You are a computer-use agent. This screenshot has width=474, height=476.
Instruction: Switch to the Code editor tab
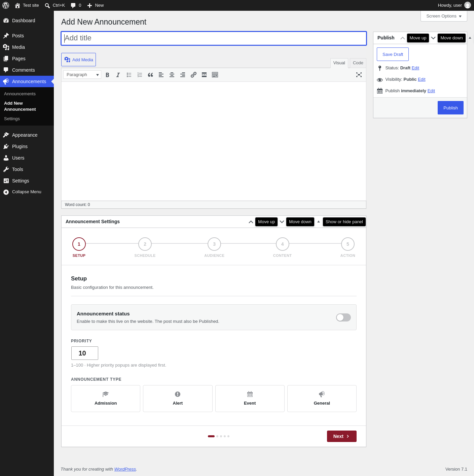click(x=358, y=63)
